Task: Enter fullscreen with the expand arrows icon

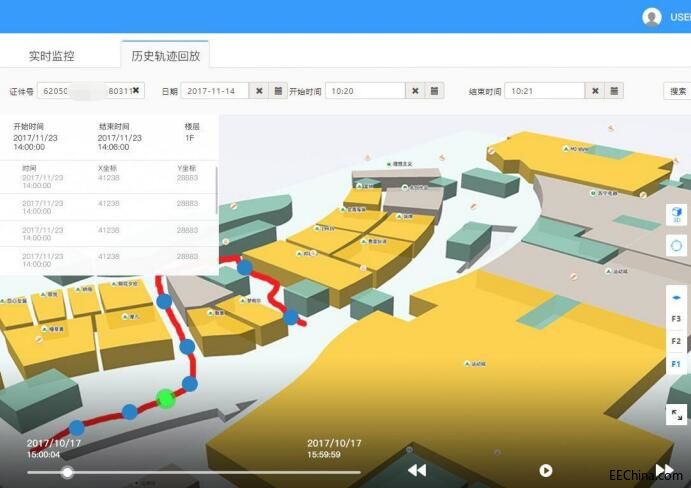Action: click(x=677, y=414)
